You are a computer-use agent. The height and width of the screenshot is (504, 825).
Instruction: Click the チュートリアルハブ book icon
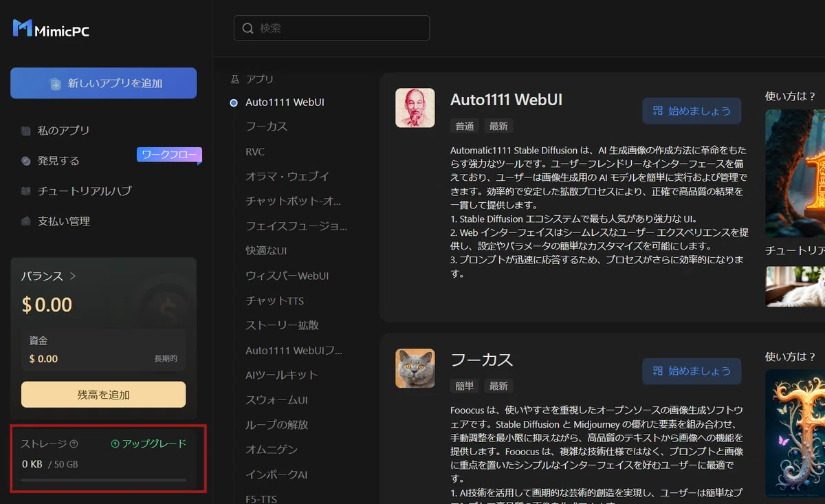click(25, 191)
